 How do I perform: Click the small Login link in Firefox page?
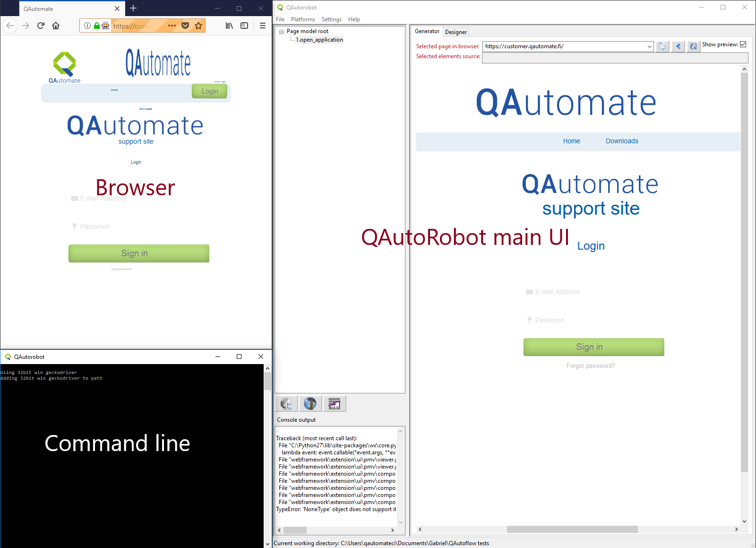[x=136, y=162]
